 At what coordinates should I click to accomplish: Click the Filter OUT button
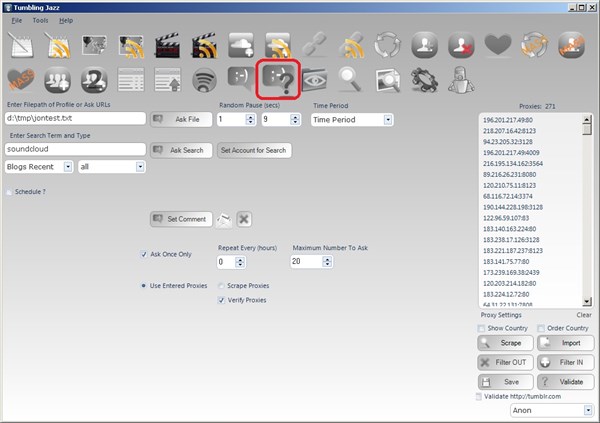click(x=505, y=362)
